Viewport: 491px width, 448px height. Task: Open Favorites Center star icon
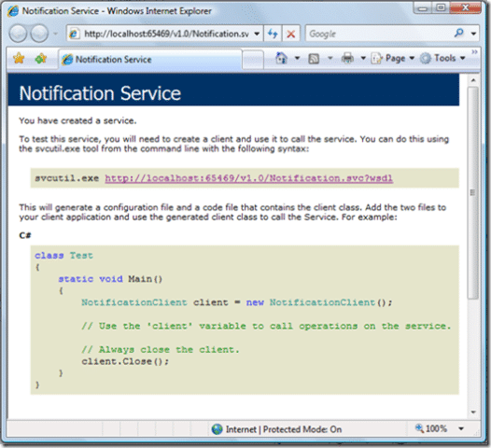(x=19, y=58)
